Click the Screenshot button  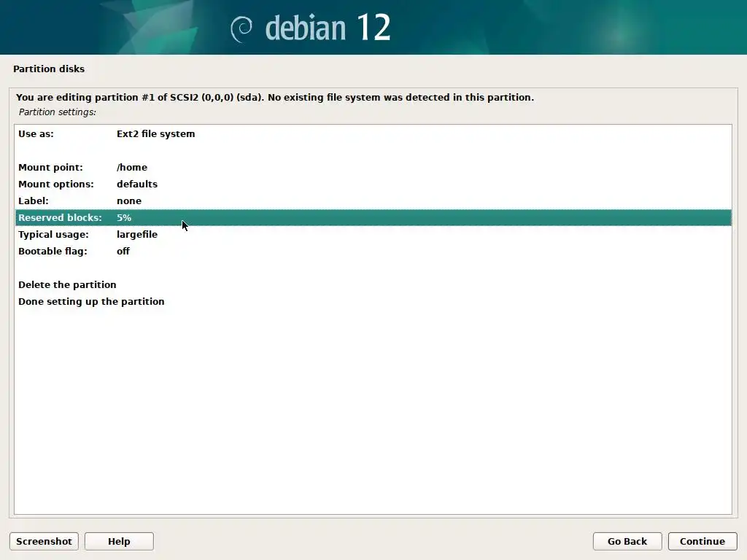(x=44, y=542)
